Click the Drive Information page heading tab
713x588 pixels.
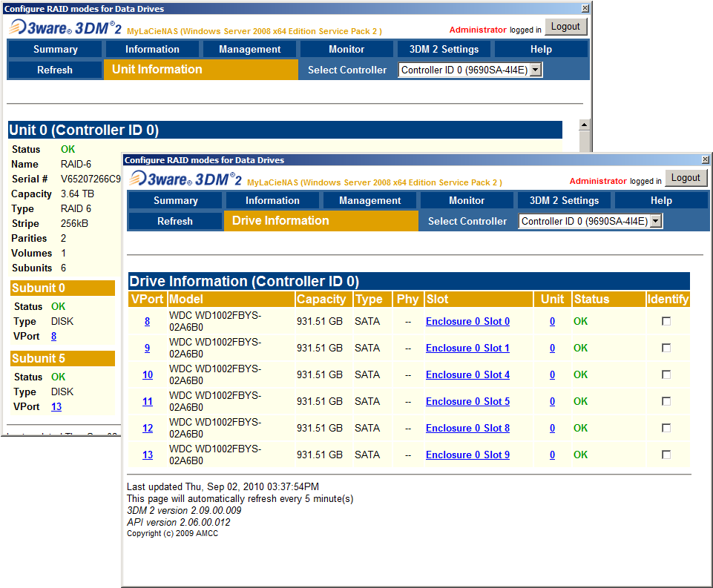tap(321, 221)
